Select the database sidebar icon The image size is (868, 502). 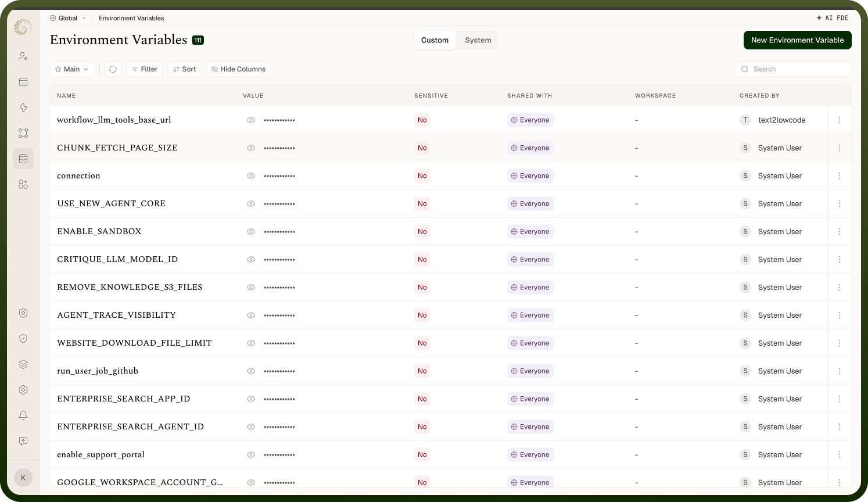(x=23, y=159)
